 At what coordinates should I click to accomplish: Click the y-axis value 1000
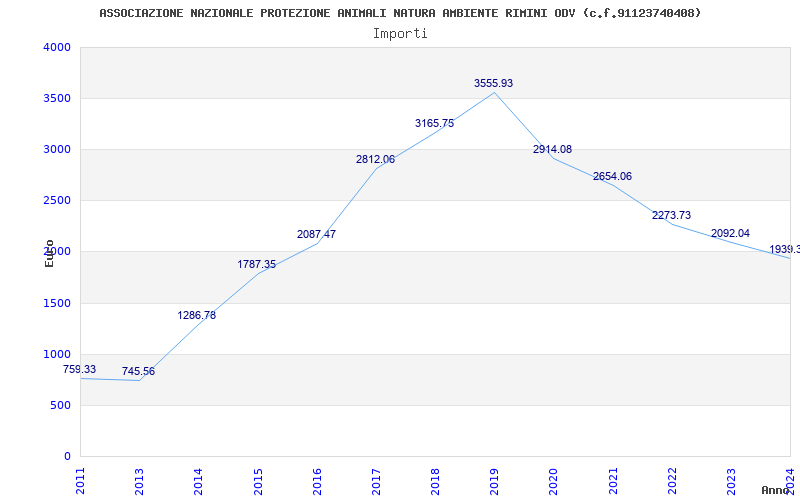[x=57, y=355]
